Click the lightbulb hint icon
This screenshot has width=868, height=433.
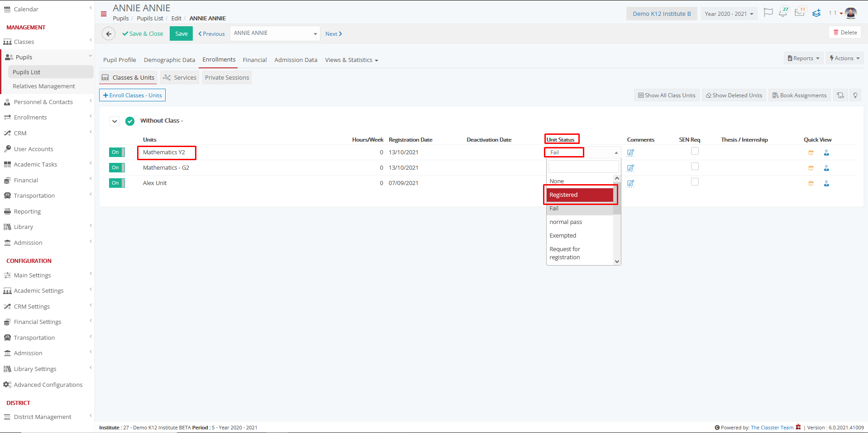[x=855, y=95]
